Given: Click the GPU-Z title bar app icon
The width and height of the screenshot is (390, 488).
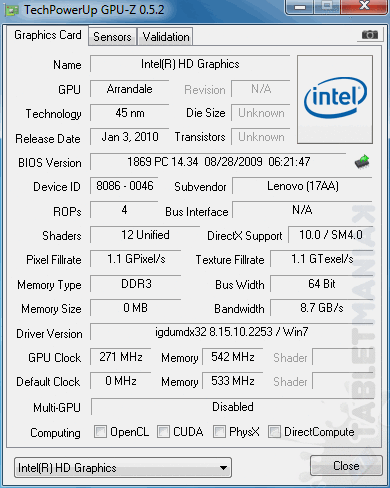Looking at the screenshot, I should pos(12,10).
